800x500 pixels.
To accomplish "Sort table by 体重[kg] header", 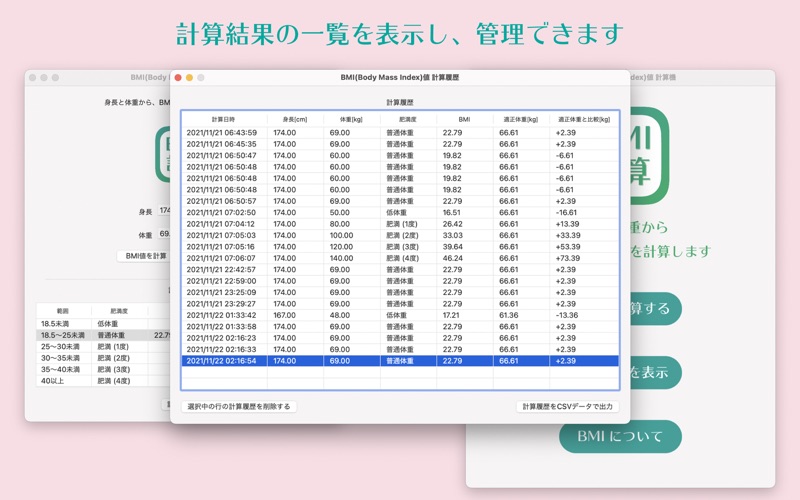I will coord(352,119).
